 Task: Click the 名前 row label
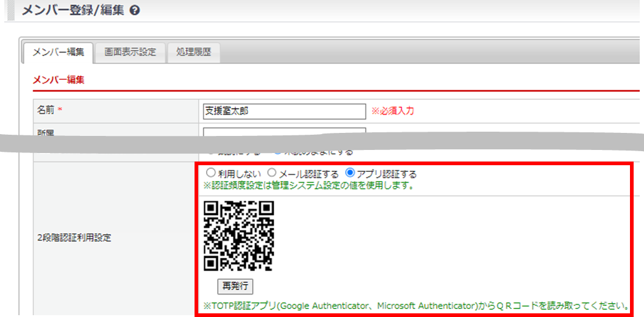click(x=46, y=111)
